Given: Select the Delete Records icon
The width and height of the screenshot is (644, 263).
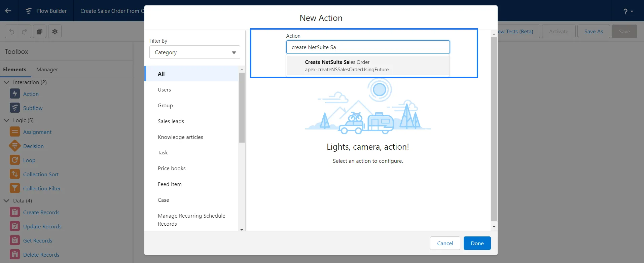Looking at the screenshot, I should (15, 254).
